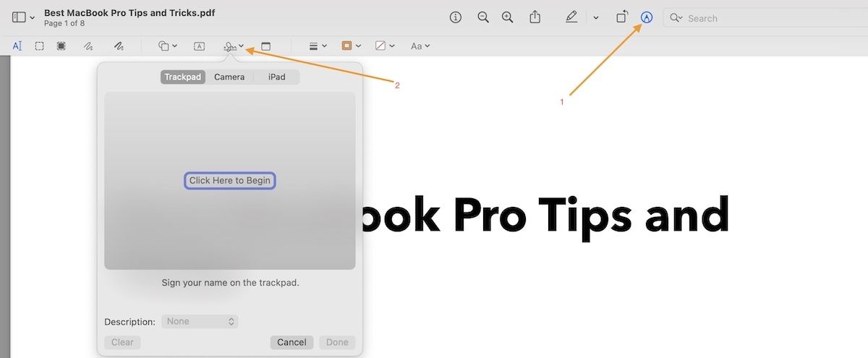
Task: Switch to the iPad tab
Action: (x=276, y=77)
